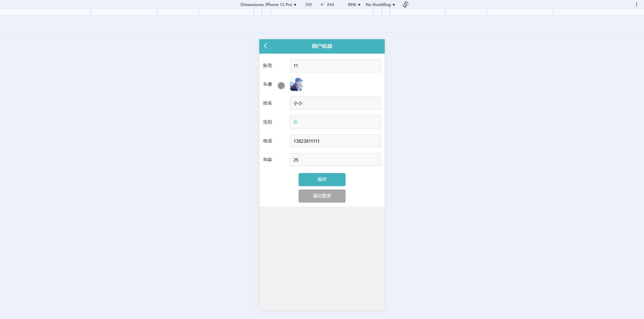The height and width of the screenshot is (319, 644).
Task: Click the 性别 label
Action: click(267, 122)
